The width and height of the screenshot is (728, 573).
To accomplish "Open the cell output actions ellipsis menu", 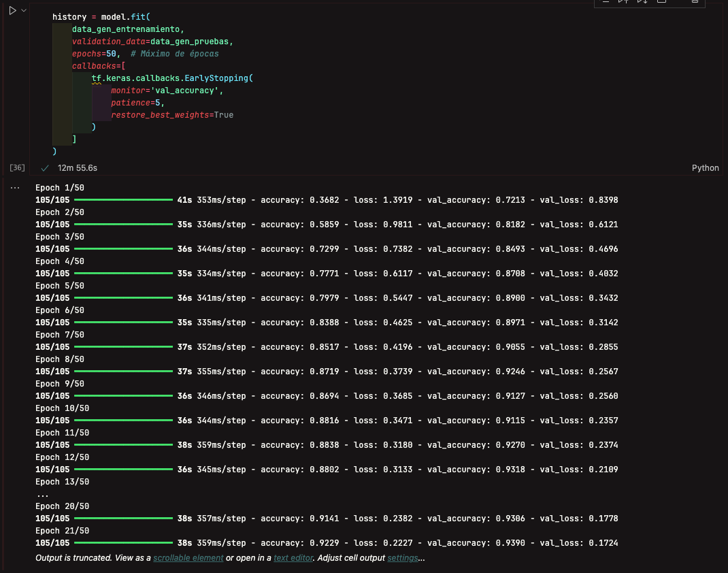I will pyautogui.click(x=15, y=188).
